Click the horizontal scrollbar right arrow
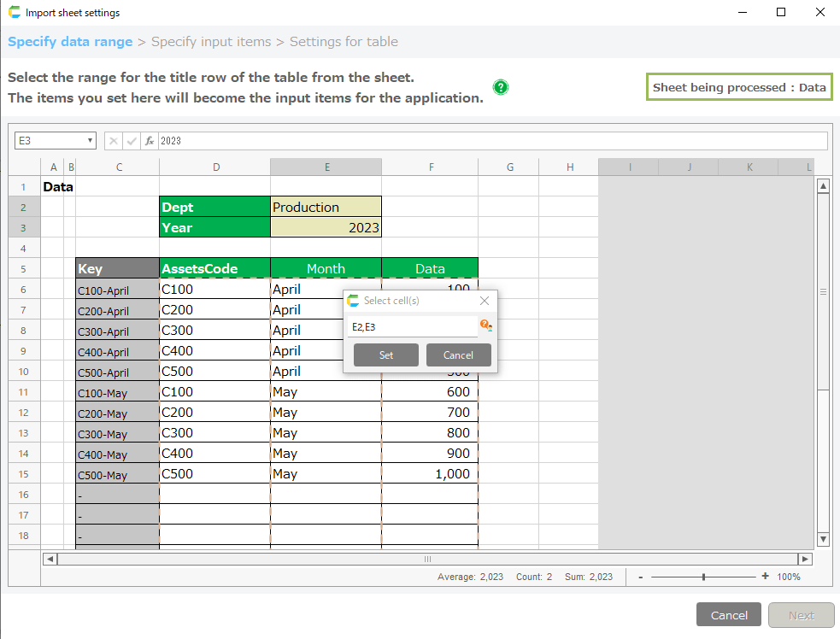This screenshot has height=639, width=840. point(804,559)
